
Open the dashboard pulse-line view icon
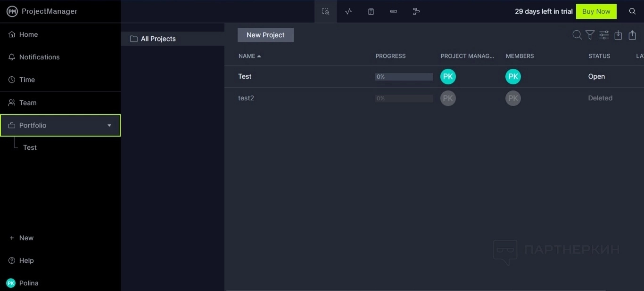(348, 11)
